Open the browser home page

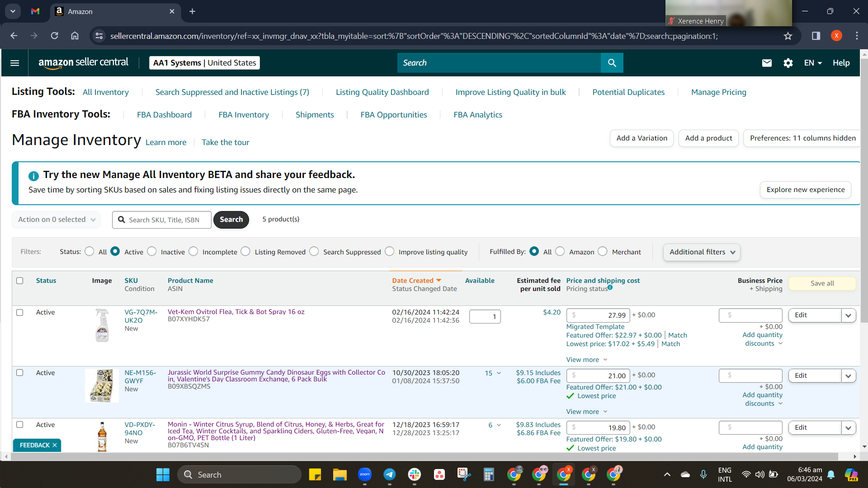(75, 36)
